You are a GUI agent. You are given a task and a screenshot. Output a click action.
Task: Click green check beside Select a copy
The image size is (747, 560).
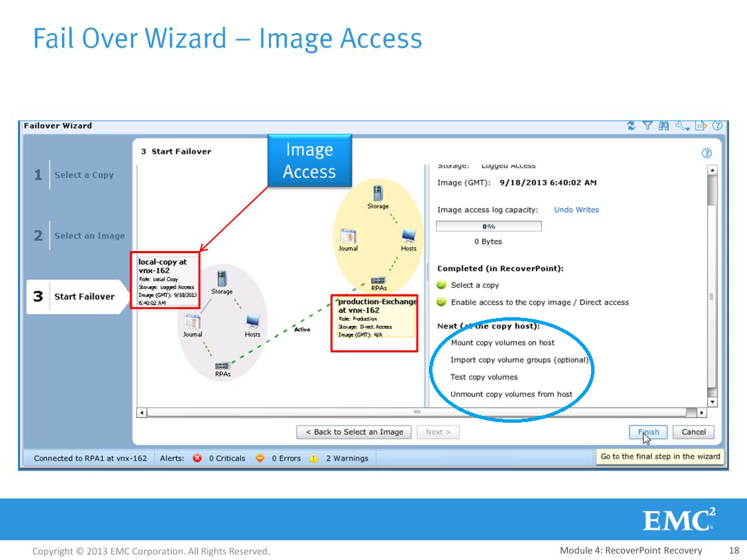[441, 285]
